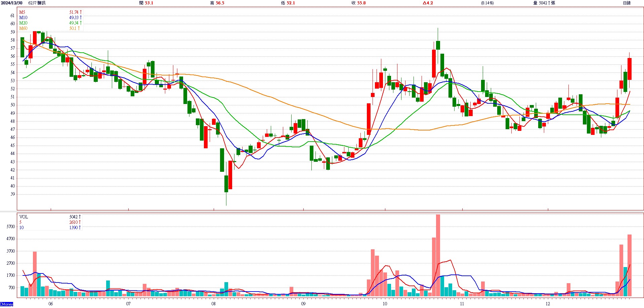Click the CMoney logo in the corner
This screenshot has width=644, height=308.
(x=7, y=304)
